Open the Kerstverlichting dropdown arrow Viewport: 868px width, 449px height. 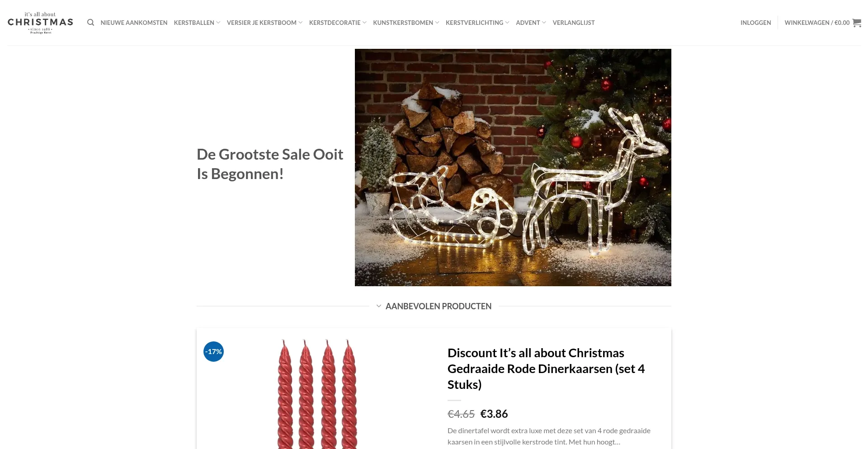(507, 23)
